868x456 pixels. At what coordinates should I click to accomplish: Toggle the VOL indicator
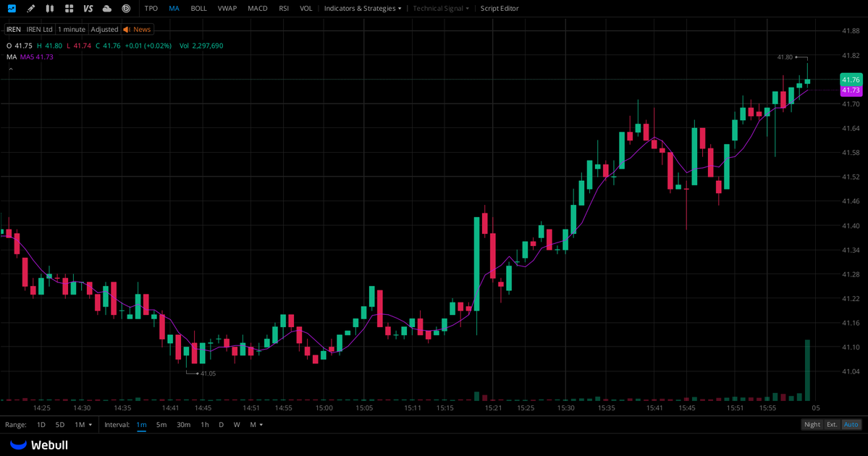(306, 8)
